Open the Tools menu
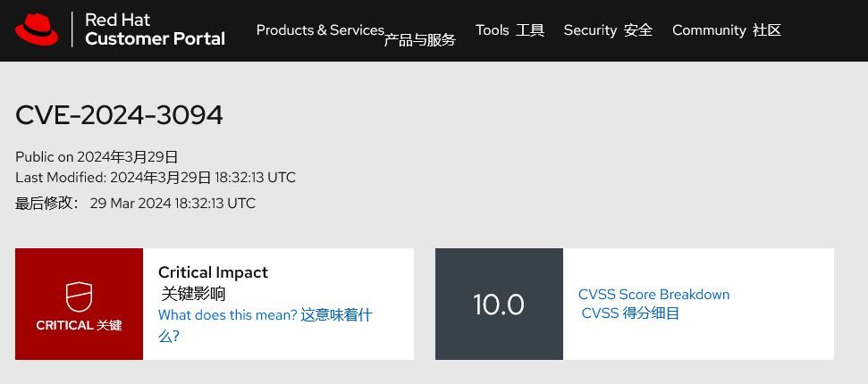Viewport: 868px width, 384px height. point(492,29)
